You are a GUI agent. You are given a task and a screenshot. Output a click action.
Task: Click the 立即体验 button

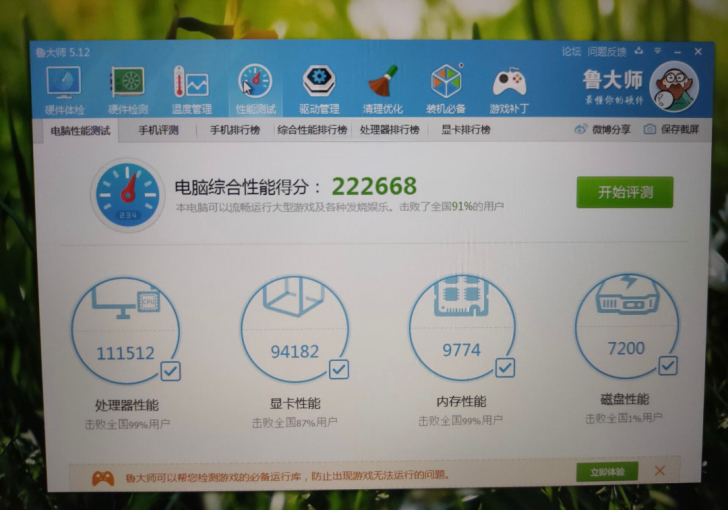[607, 472]
